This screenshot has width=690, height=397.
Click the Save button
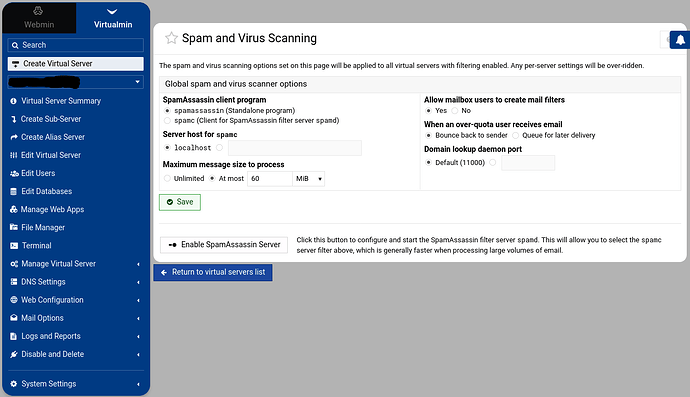pos(180,202)
